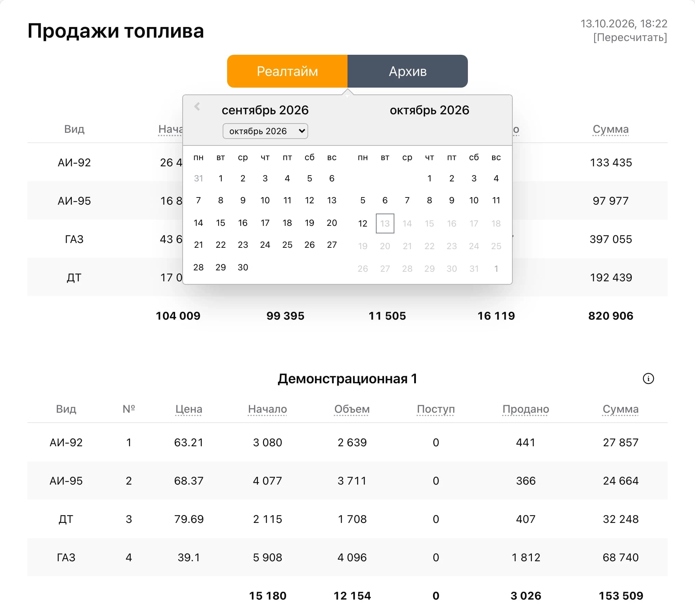
Task: Click the date stamp 13.10.2026, 18:22
Action: coord(624,24)
